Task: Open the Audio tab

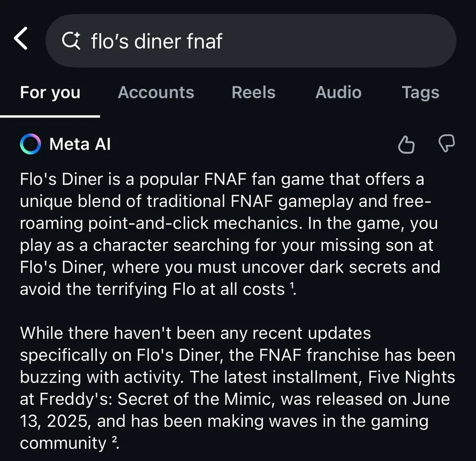Action: coord(338,93)
